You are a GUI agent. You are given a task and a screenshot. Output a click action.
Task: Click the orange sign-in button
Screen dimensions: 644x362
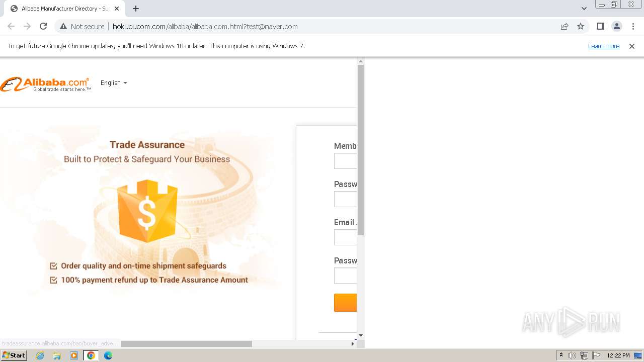click(x=345, y=303)
